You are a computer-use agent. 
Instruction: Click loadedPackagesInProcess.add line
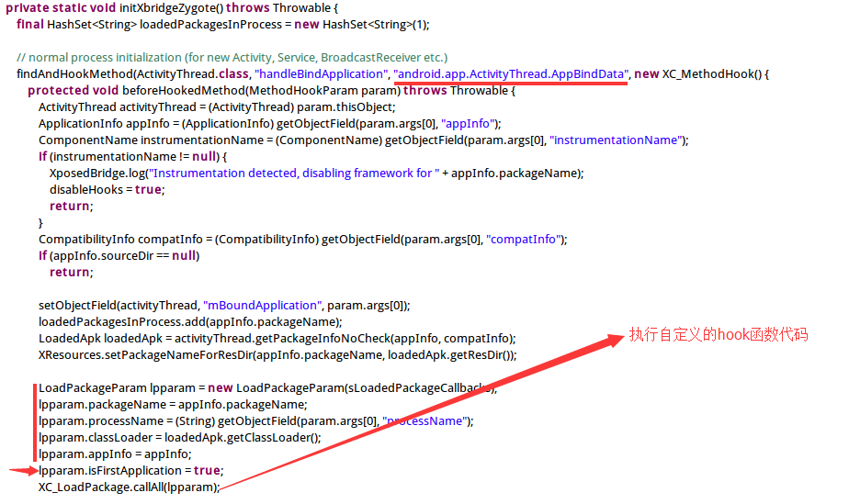[190, 322]
